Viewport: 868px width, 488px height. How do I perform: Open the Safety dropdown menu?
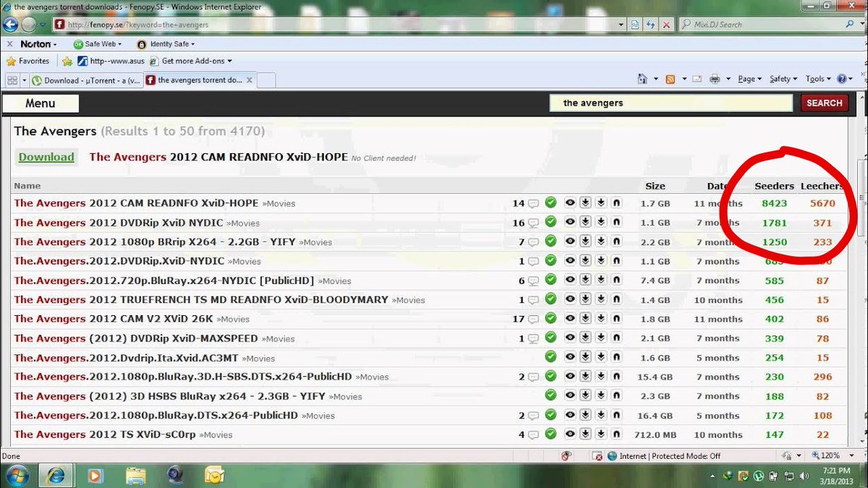coord(783,80)
